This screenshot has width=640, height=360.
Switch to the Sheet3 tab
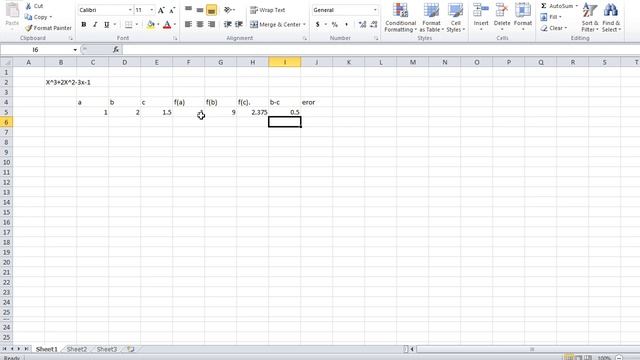(107, 349)
